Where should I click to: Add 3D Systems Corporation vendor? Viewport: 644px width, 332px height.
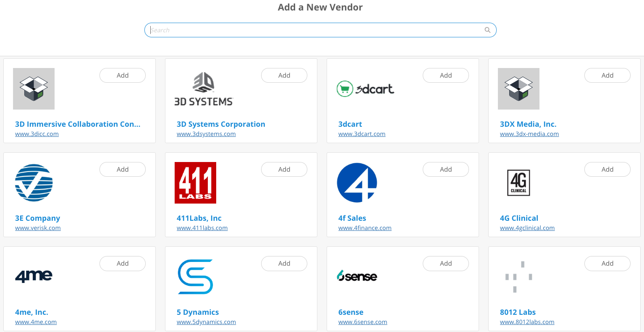[284, 76]
